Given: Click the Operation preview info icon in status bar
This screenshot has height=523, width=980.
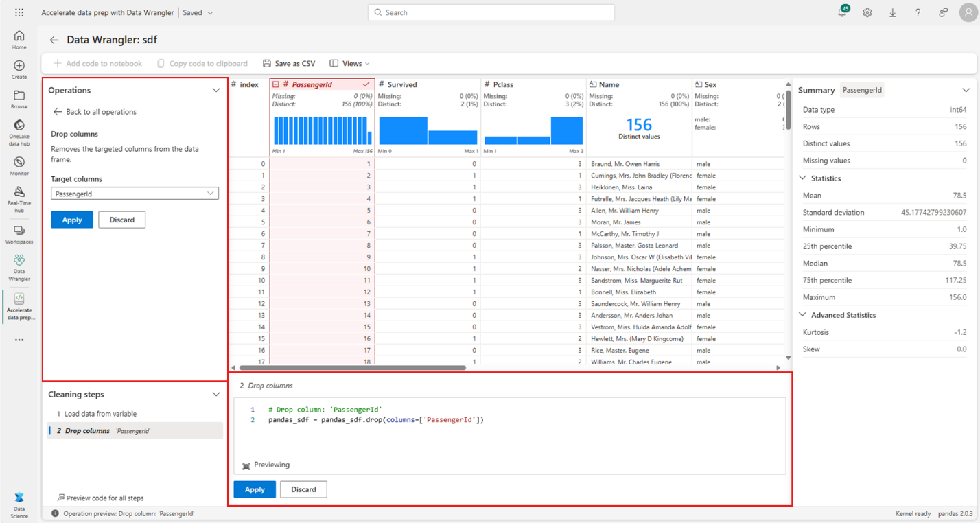Looking at the screenshot, I should click(x=55, y=513).
